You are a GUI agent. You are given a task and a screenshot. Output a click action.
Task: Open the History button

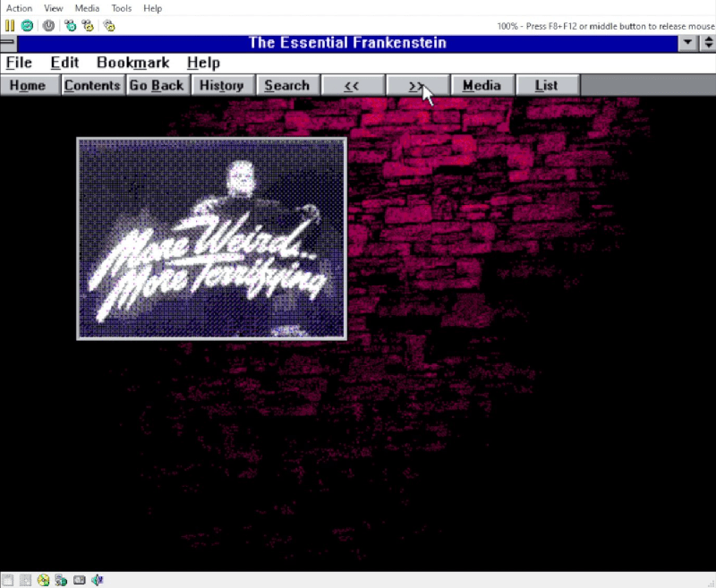click(x=222, y=85)
